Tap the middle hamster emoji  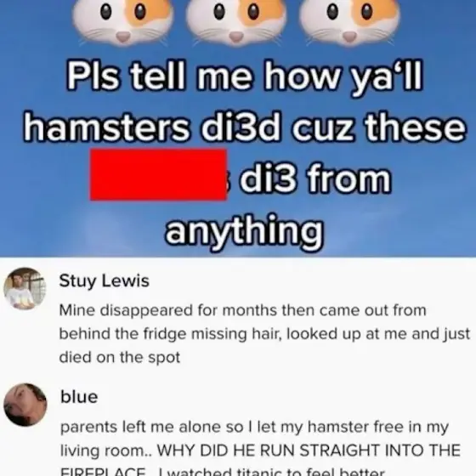click(x=236, y=21)
